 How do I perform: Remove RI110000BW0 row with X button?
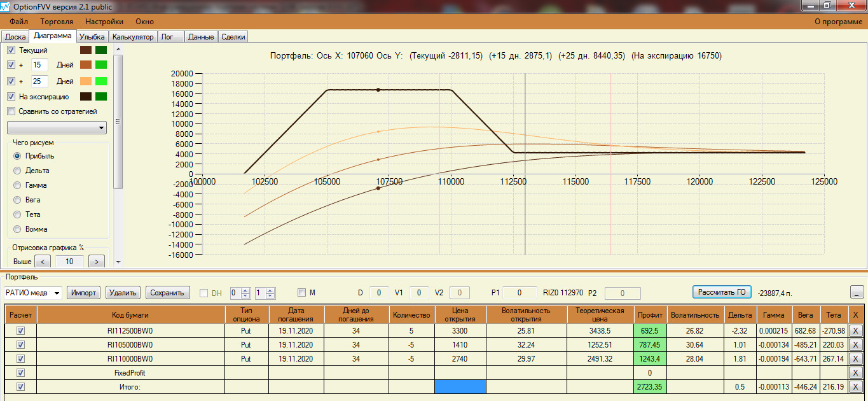point(855,359)
